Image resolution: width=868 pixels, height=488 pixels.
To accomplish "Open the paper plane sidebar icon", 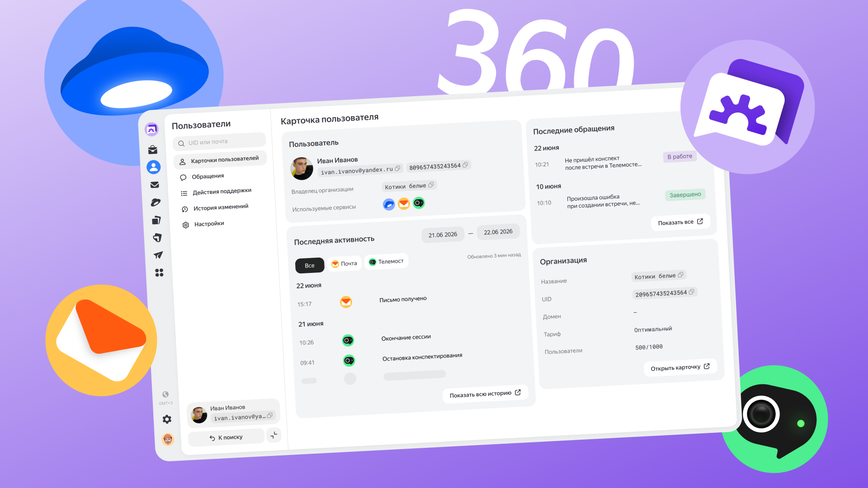I will pos(158,255).
